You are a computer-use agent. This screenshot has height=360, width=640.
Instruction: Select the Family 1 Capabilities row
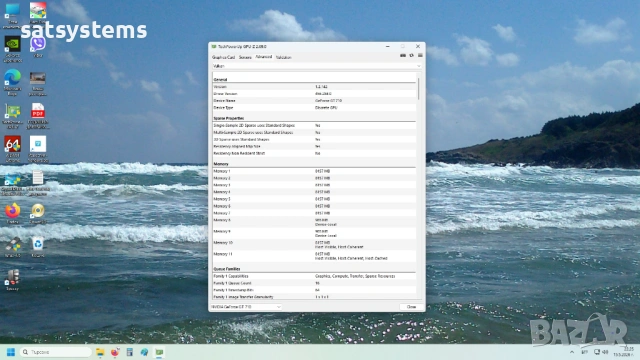(314, 276)
